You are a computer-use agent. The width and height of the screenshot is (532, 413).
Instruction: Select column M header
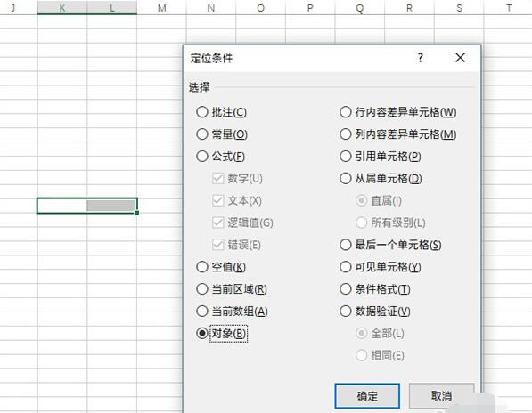pyautogui.click(x=162, y=7)
